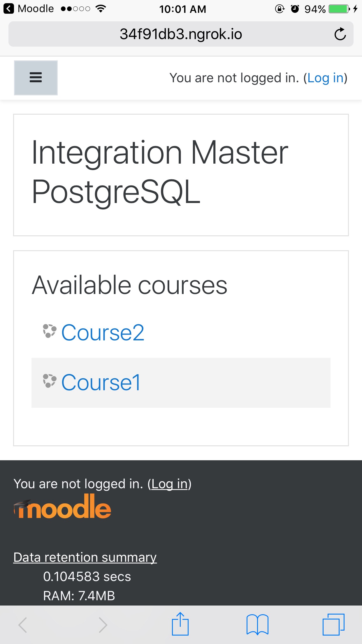Open the Safari tabs overview icon
Viewport: 362px width, 644px height.
[333, 624]
